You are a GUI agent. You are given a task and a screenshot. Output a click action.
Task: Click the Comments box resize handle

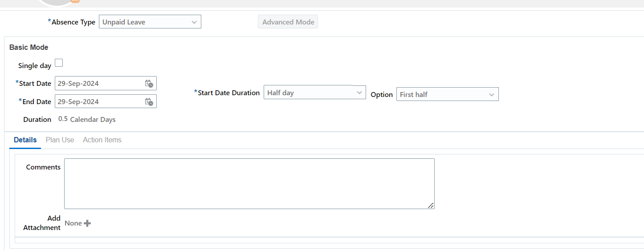click(x=431, y=206)
